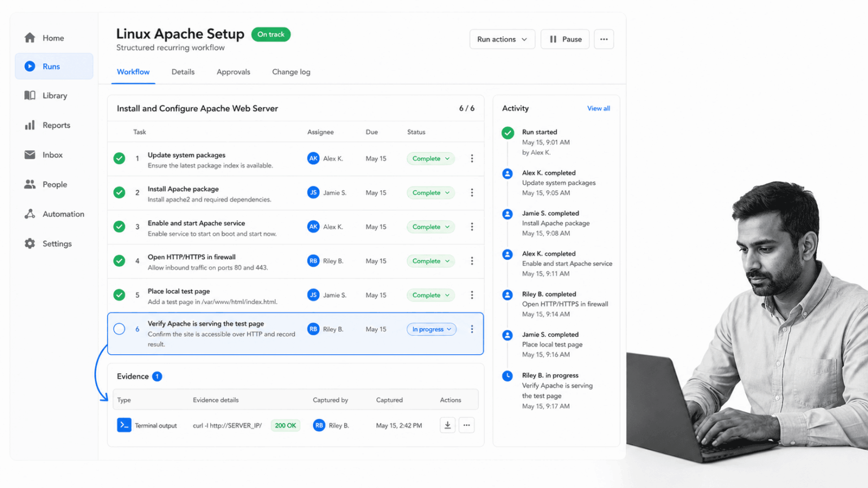Viewport: 868px width, 488px height.
Task: Download the Terminal output evidence
Action: click(x=448, y=425)
